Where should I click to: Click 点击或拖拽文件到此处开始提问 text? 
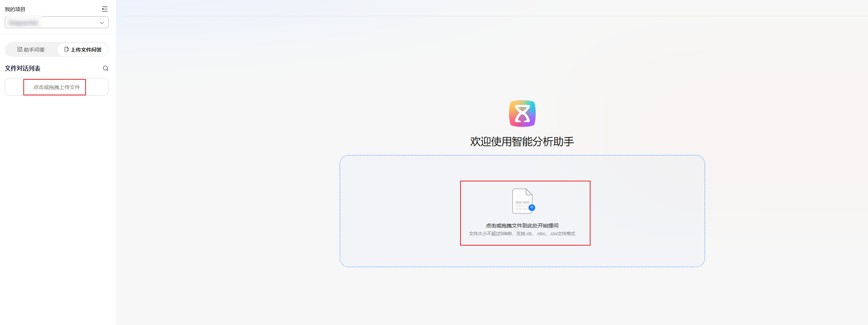point(522,226)
